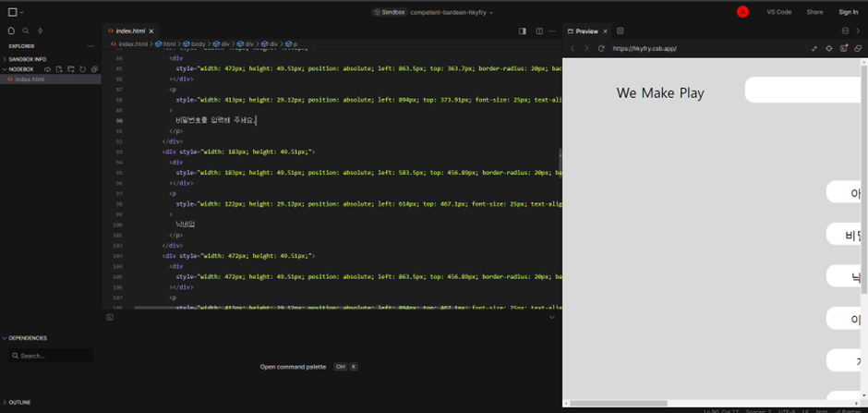
Task: Close the index.html editor tab
Action: point(151,31)
